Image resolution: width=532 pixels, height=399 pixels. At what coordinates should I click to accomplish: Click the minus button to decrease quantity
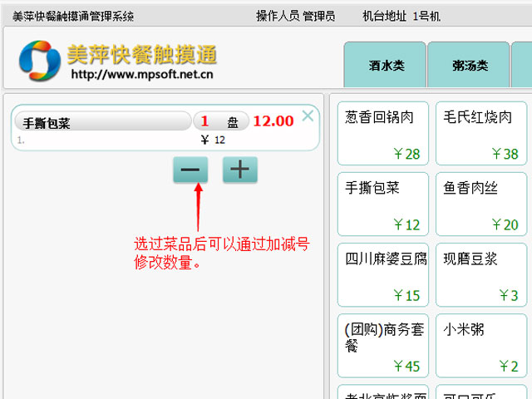tap(190, 170)
